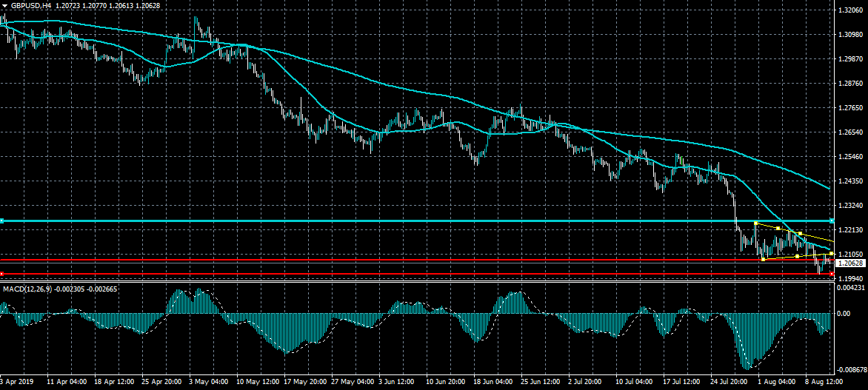Click the 3 May 04:00 time label
868x390 pixels.
[x=207, y=383]
